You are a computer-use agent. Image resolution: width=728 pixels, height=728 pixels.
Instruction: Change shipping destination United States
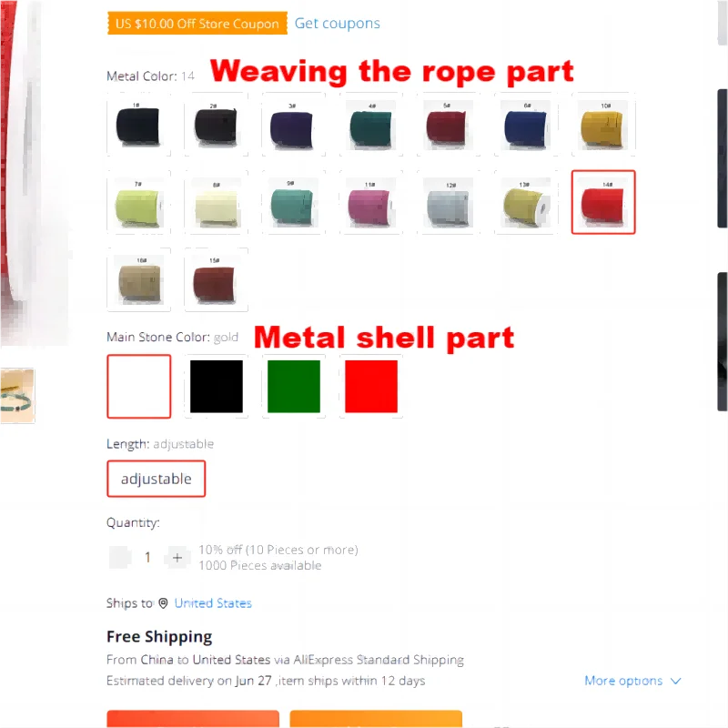213,603
